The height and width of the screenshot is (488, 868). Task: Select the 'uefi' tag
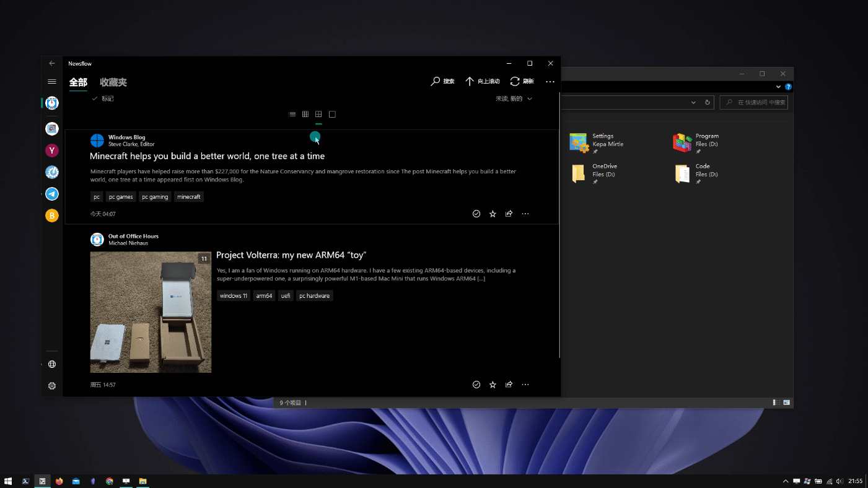(286, 296)
